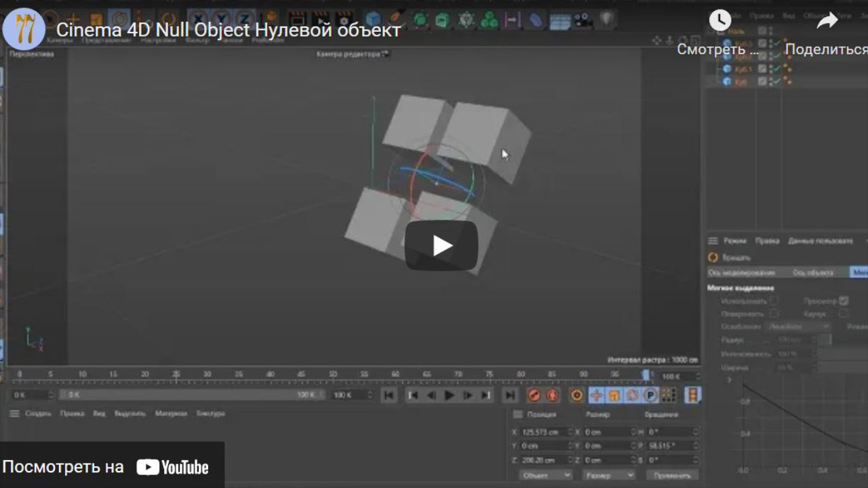Toggle the Просмотр checkbox in soft selection
Viewport: 868px width, 488px height.
pos(844,300)
